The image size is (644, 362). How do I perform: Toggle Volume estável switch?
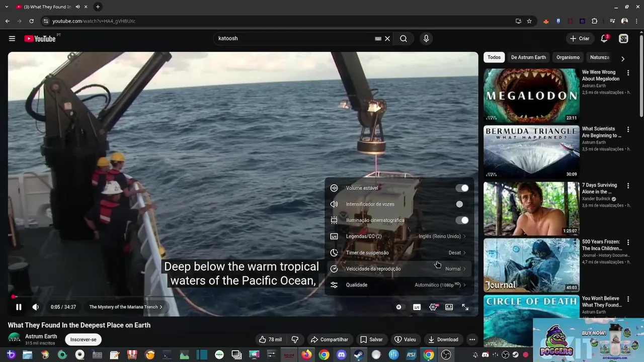pos(462,188)
